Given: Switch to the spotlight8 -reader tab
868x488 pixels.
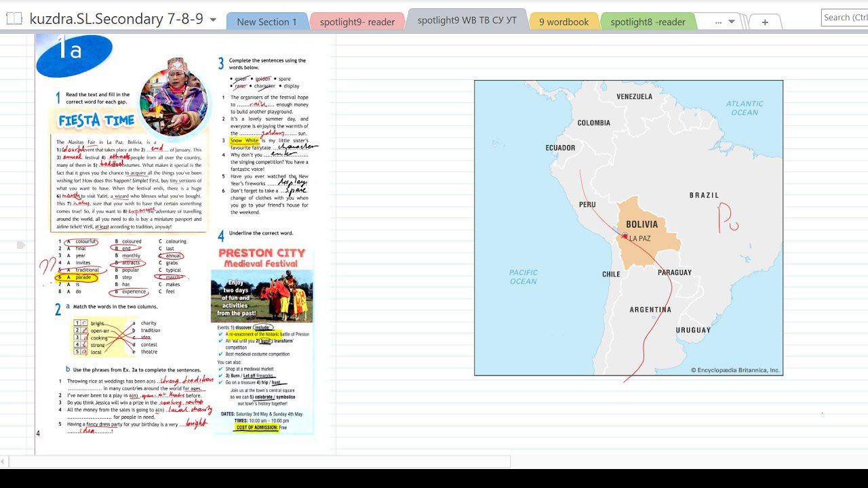Looking at the screenshot, I should coord(648,22).
